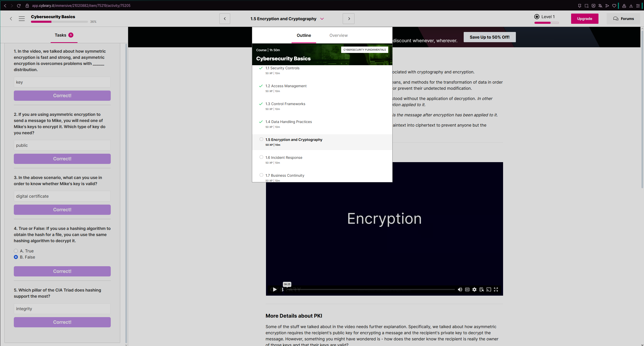644x346 pixels.
Task: Expand the lesson title dropdown chevron
Action: point(322,19)
